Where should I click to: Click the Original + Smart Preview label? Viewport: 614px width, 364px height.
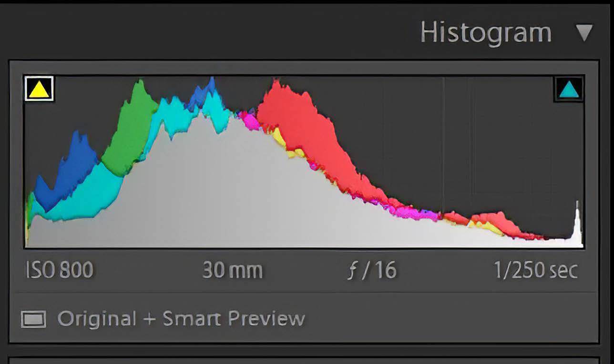(181, 319)
